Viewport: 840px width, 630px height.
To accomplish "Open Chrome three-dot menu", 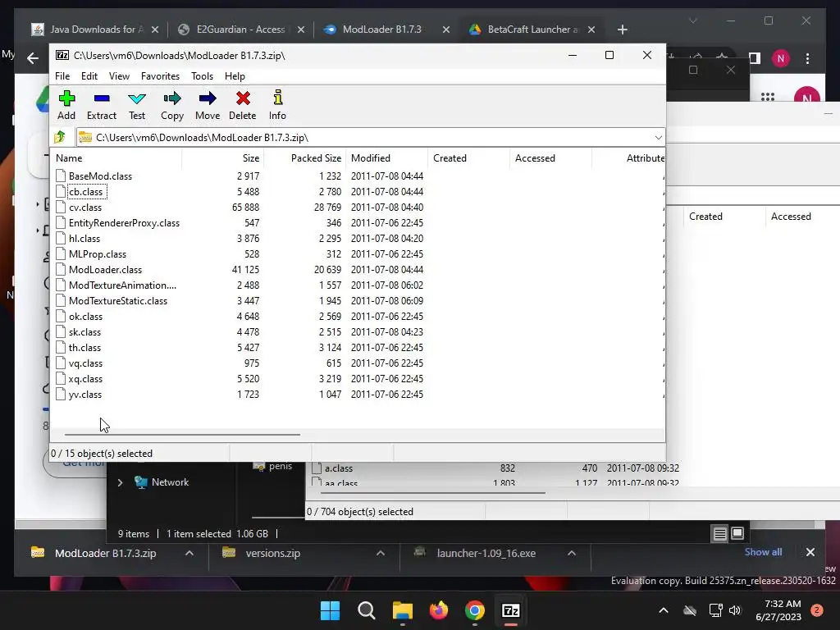I will click(807, 58).
